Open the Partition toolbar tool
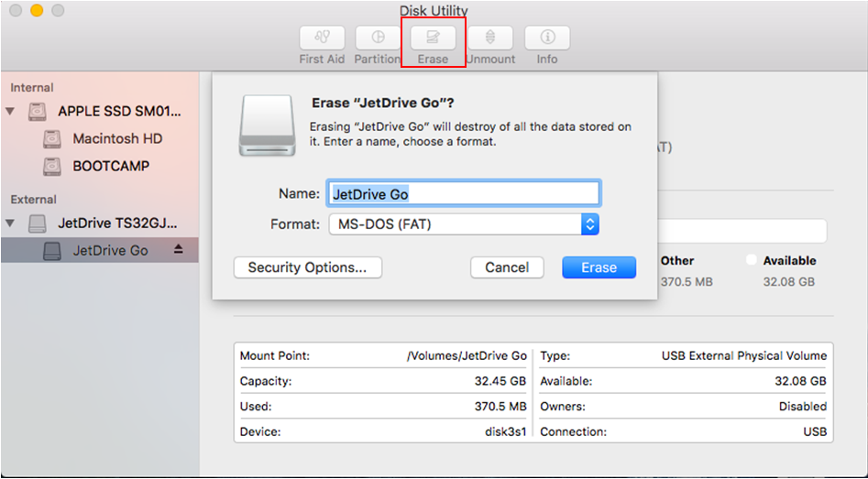 (x=379, y=38)
